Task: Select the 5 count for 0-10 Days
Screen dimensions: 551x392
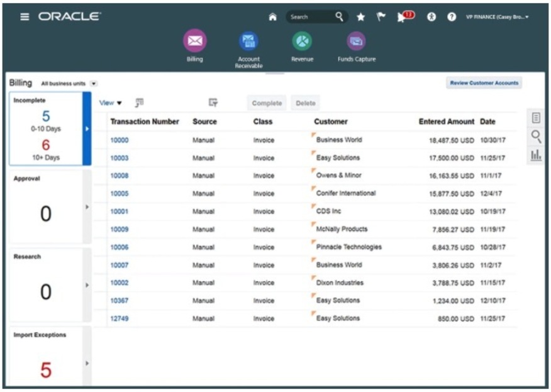Action: pyautogui.click(x=46, y=116)
